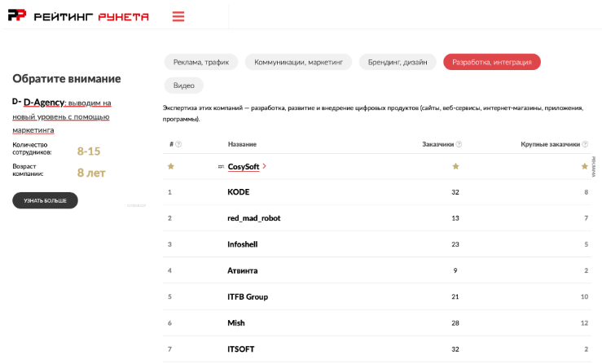Click red_mad_robot's Заказчики value 13

(455, 218)
